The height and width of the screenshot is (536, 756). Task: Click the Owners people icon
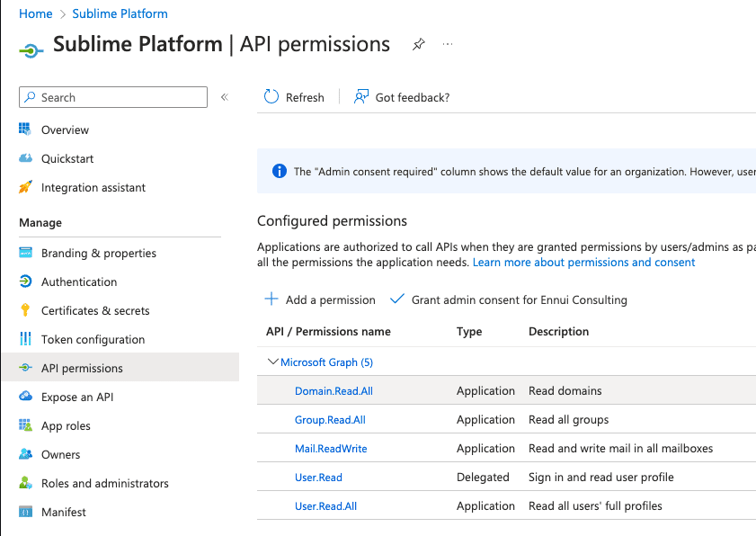(25, 454)
